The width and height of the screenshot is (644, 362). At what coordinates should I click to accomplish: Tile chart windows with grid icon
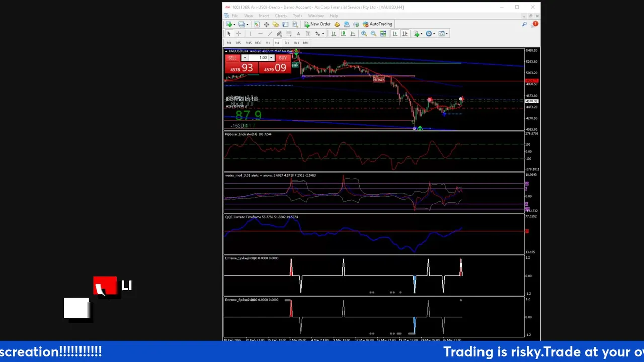tap(383, 34)
